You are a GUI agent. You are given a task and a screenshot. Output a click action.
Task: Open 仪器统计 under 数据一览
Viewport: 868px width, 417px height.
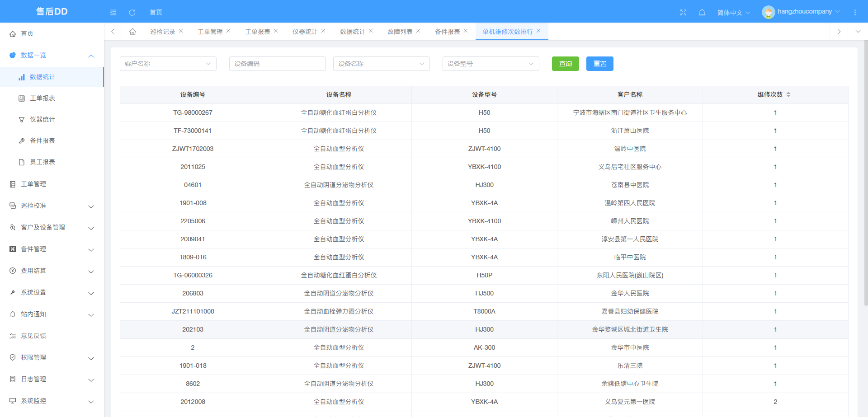[x=43, y=119]
